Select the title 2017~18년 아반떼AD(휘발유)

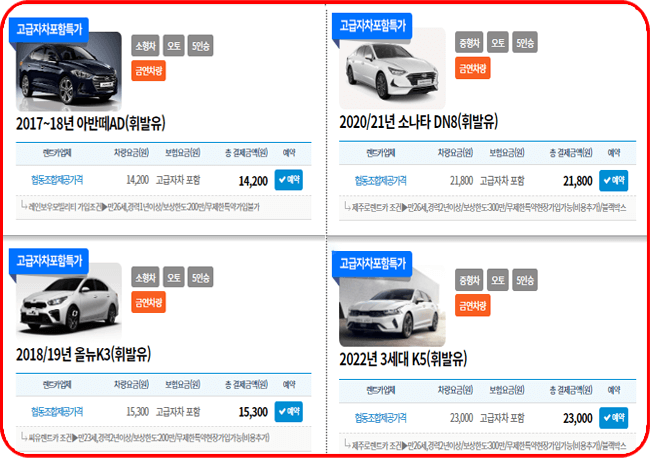91,124
